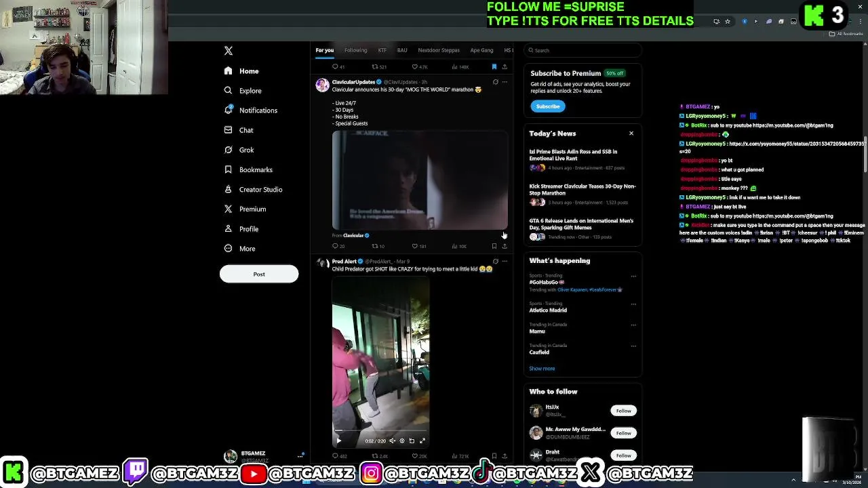Open Explore from the sidebar

pyautogui.click(x=243, y=91)
